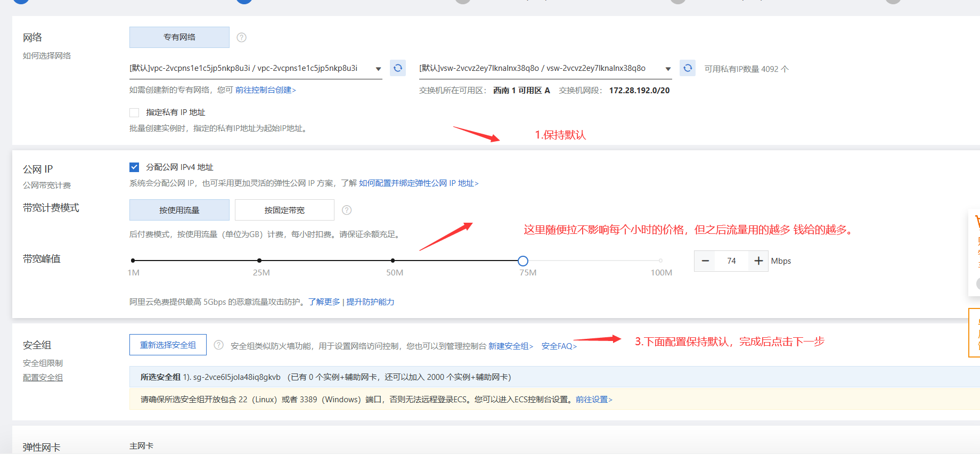980x455 pixels.
Task: Open the vSwitch dropdown list
Action: pyautogui.click(x=545, y=69)
